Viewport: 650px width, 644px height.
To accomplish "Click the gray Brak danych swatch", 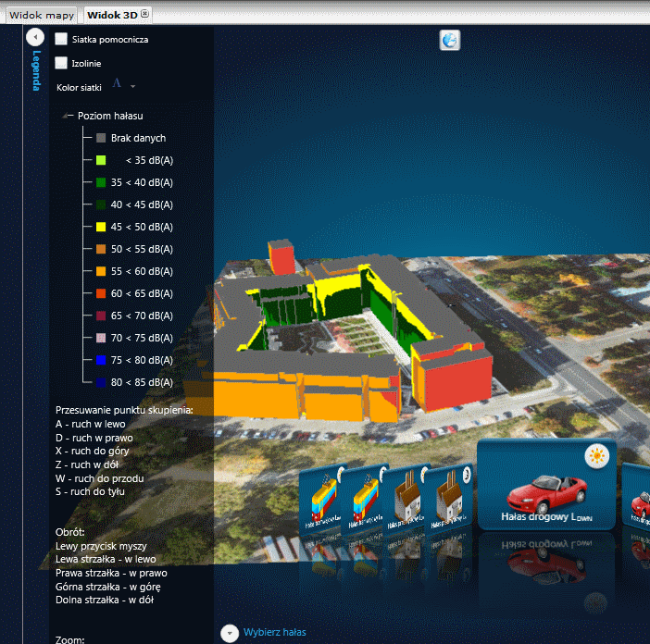I will point(101,138).
